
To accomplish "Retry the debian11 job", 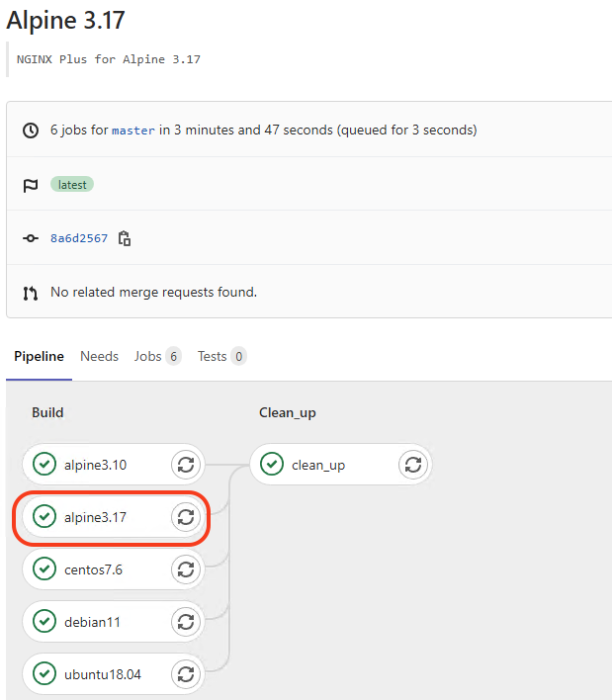I will (x=186, y=622).
